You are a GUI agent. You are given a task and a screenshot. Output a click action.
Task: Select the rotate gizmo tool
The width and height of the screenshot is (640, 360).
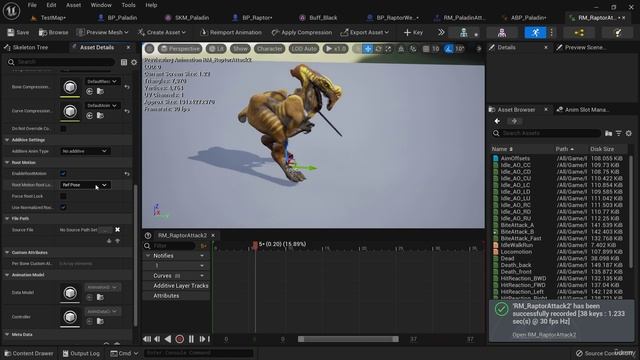[378, 49]
